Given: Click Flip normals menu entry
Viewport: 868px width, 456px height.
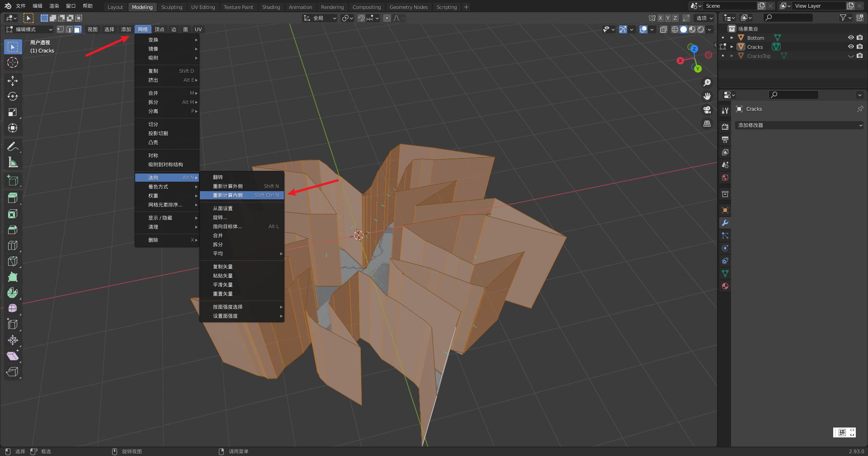Looking at the screenshot, I should pos(242,177).
